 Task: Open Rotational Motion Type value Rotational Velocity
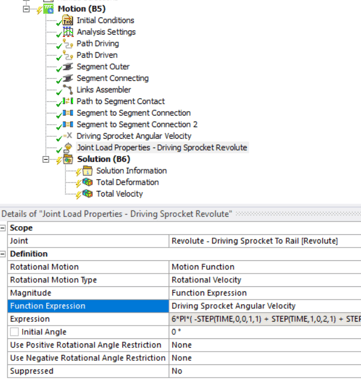[x=265, y=280]
